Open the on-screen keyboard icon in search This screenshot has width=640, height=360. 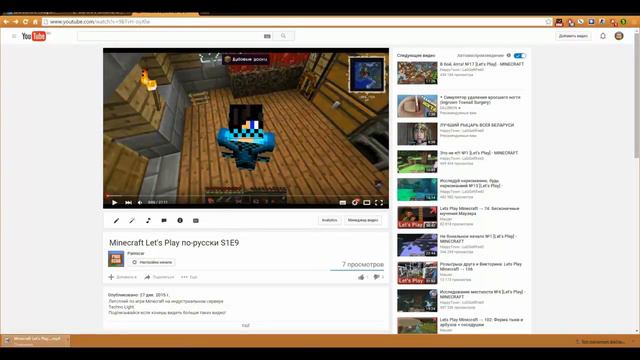tap(267, 36)
